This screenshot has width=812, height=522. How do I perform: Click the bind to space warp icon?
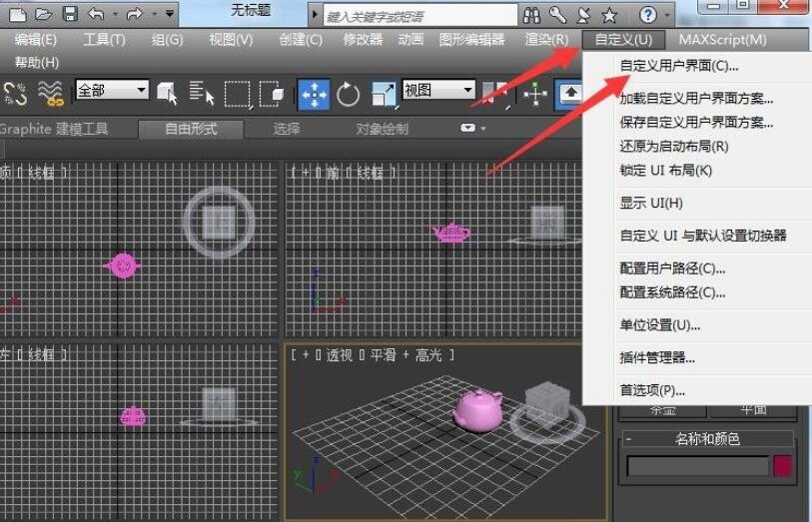pyautogui.click(x=51, y=94)
